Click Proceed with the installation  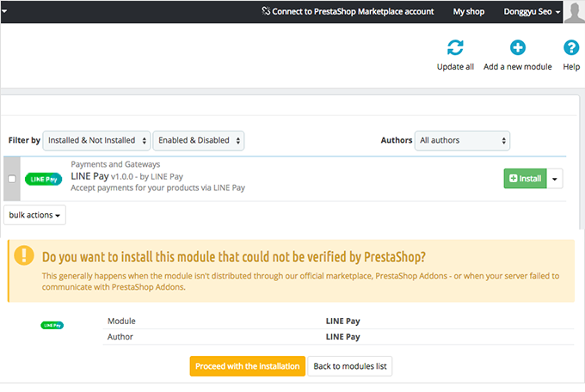248,366
